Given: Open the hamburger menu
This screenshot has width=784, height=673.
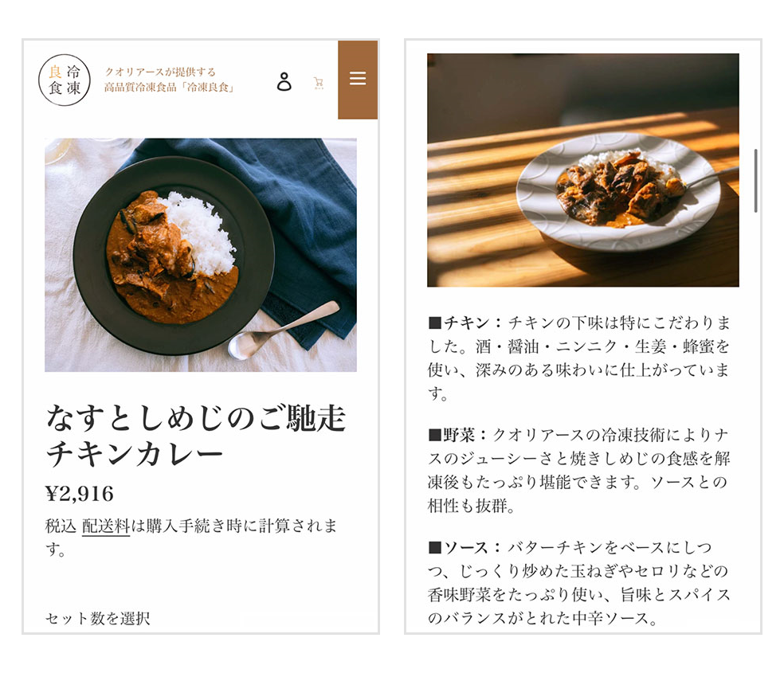Looking at the screenshot, I should tap(358, 78).
